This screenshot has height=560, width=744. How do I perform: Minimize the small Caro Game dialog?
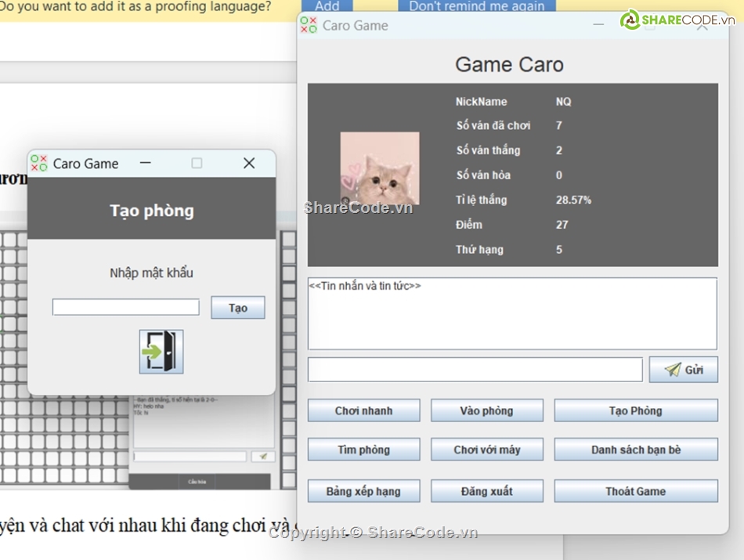point(145,163)
